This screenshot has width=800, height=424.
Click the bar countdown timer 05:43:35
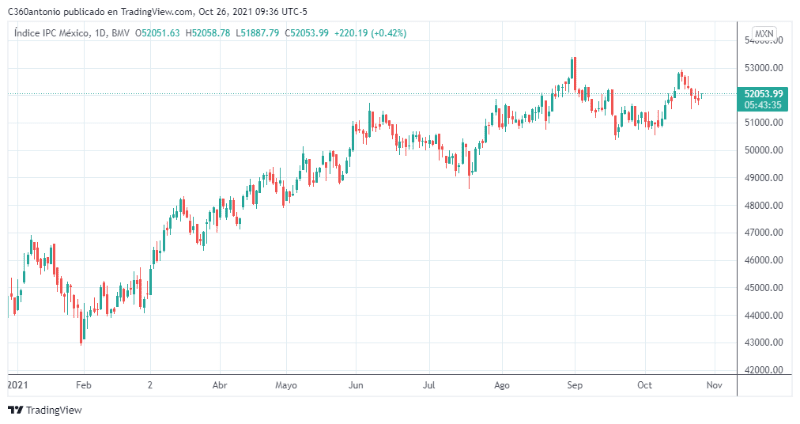click(x=763, y=104)
